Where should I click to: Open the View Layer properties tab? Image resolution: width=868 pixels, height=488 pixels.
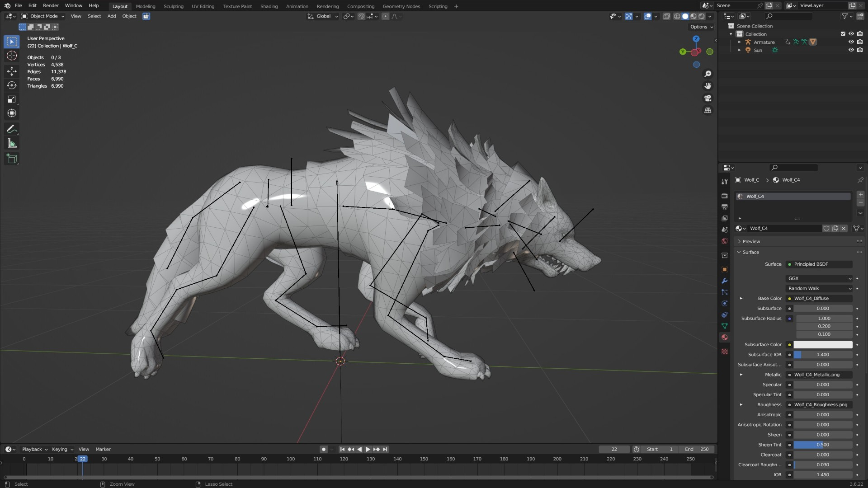click(725, 218)
